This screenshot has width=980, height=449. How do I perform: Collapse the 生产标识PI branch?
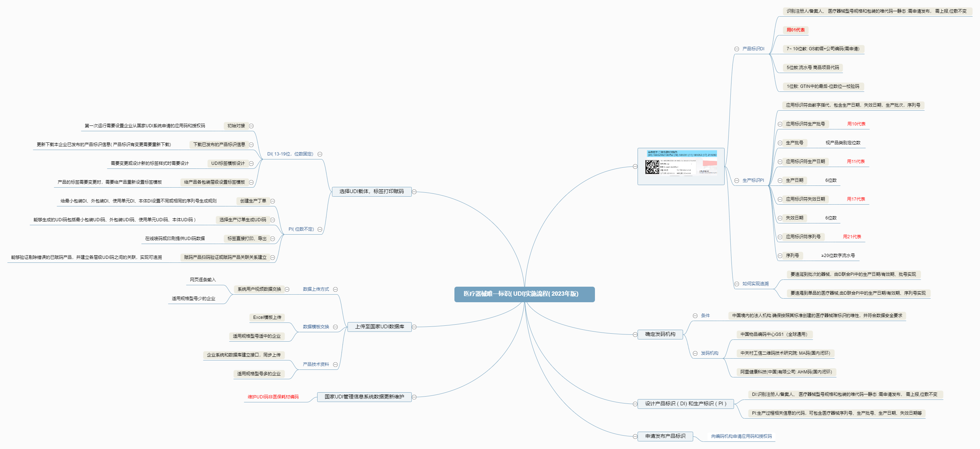point(737,180)
